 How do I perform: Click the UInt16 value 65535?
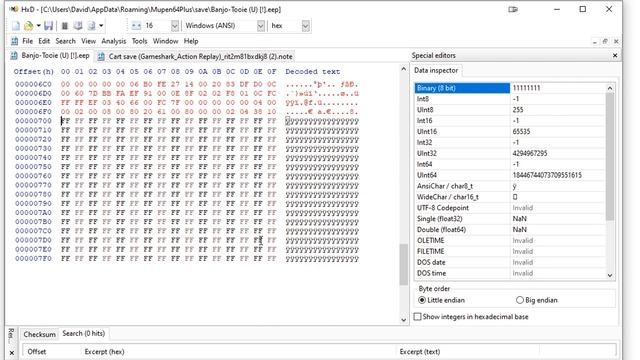[x=521, y=131]
